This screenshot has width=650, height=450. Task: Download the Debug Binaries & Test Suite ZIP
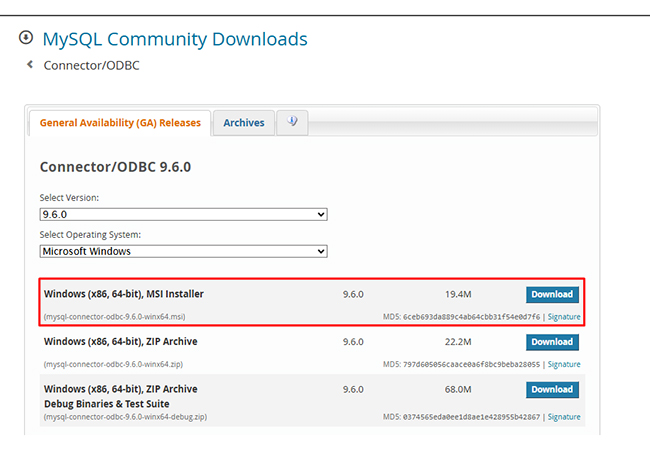click(x=552, y=390)
